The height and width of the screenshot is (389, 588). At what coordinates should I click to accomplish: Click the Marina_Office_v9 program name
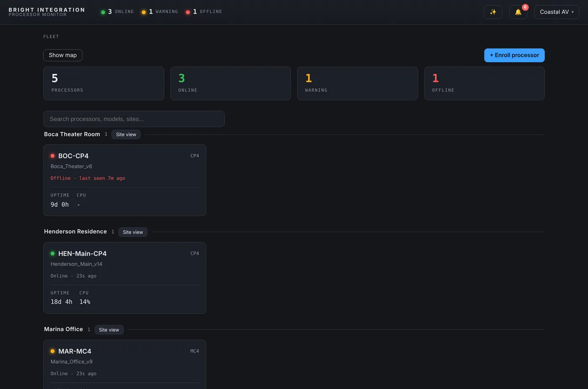(x=71, y=362)
